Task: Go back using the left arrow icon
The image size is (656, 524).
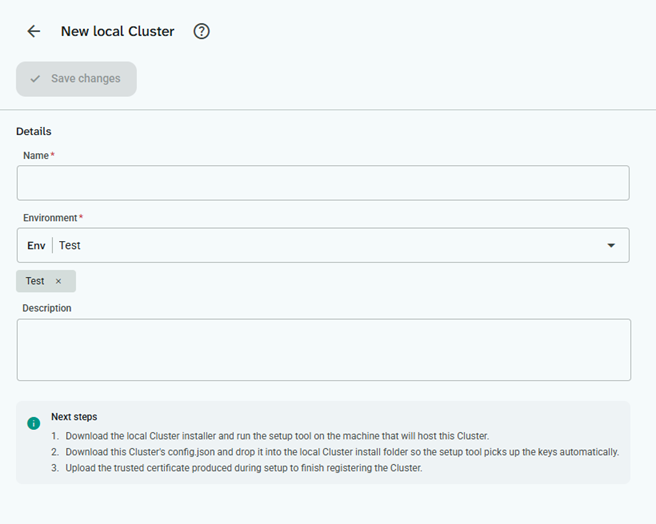Action: point(33,31)
